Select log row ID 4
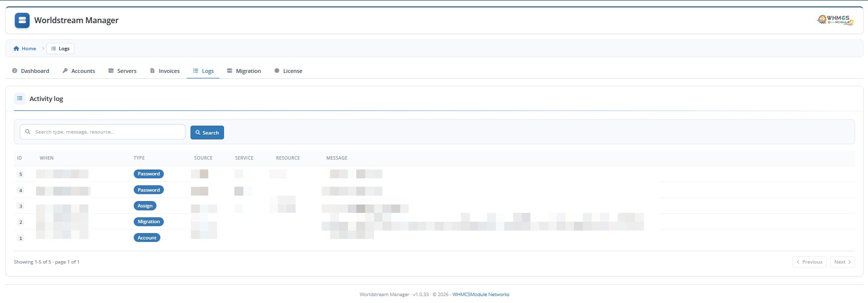 pos(21,190)
